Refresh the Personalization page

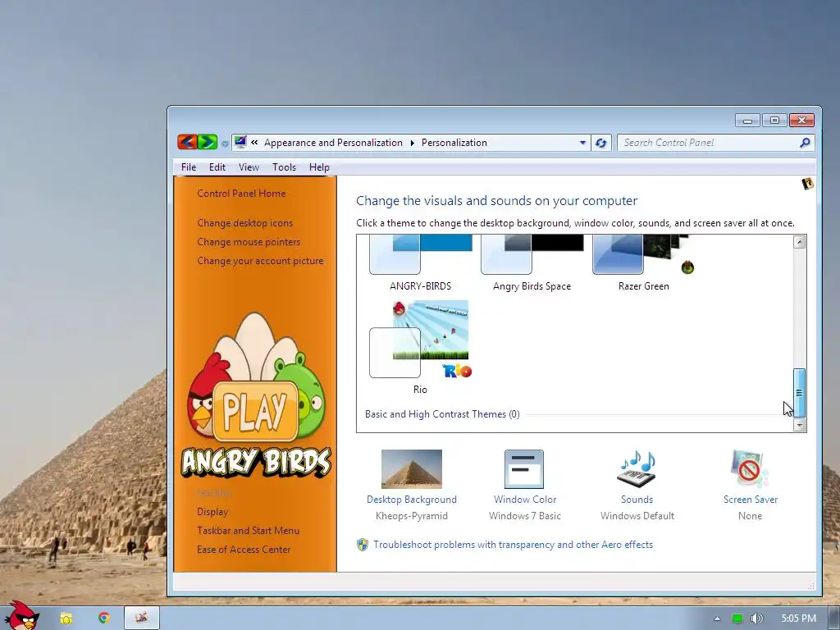600,143
